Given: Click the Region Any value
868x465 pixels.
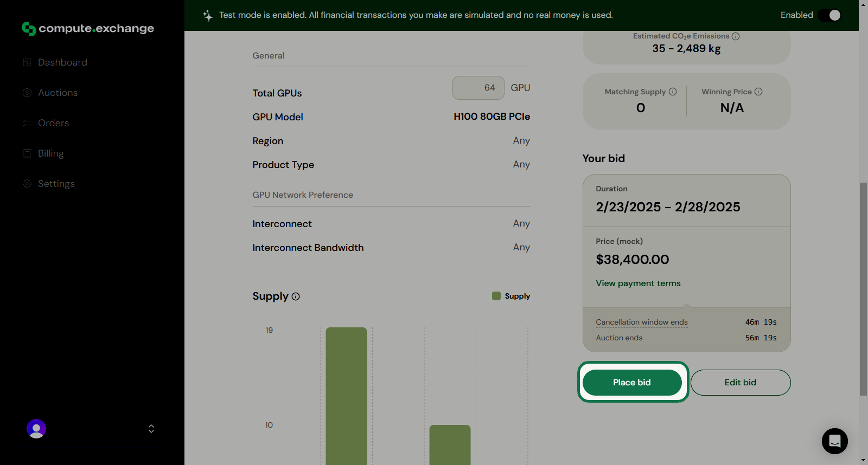Looking at the screenshot, I should [x=521, y=140].
